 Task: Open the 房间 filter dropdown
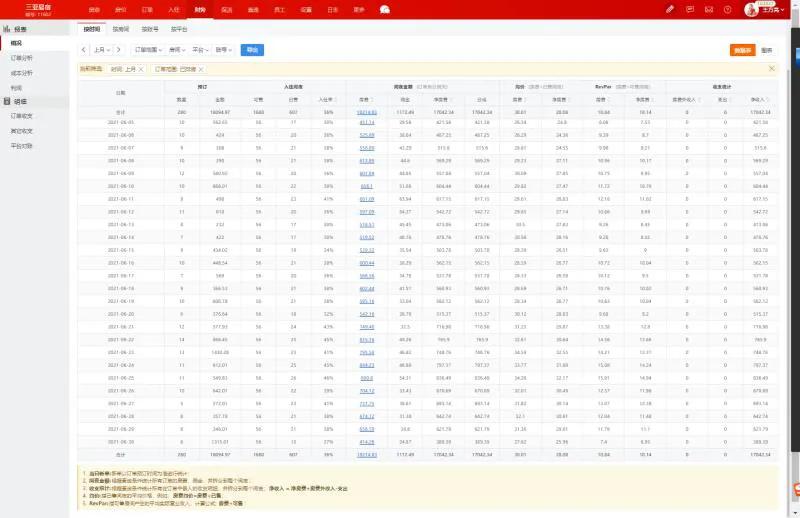[x=177, y=50]
